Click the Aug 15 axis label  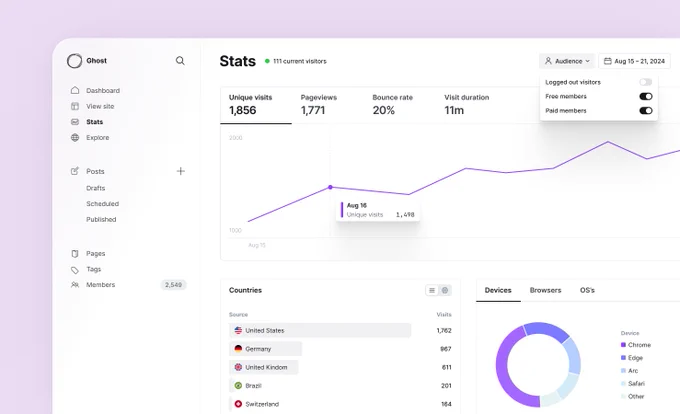click(257, 245)
